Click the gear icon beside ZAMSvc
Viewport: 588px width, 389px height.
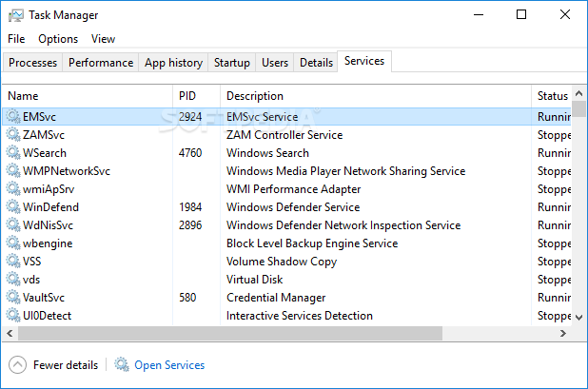click(13, 134)
